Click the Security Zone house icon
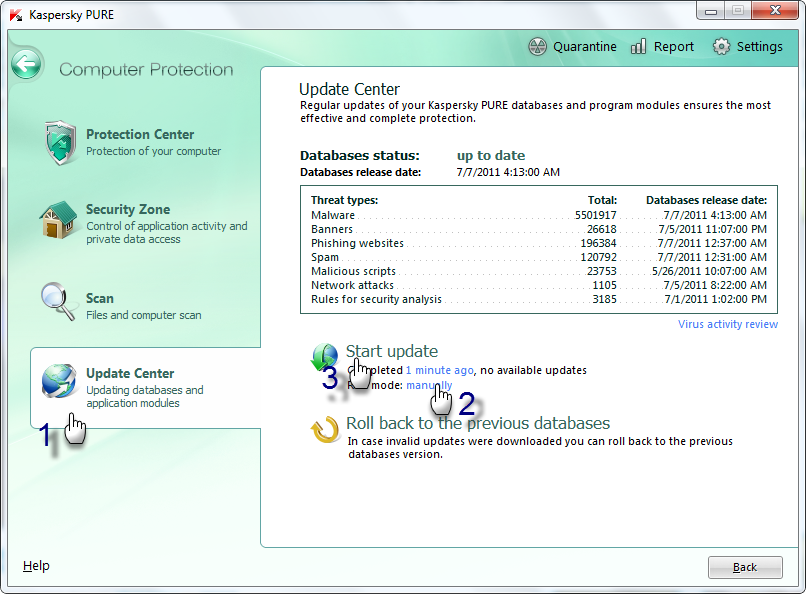Image resolution: width=806 pixels, height=594 pixels. (58, 220)
